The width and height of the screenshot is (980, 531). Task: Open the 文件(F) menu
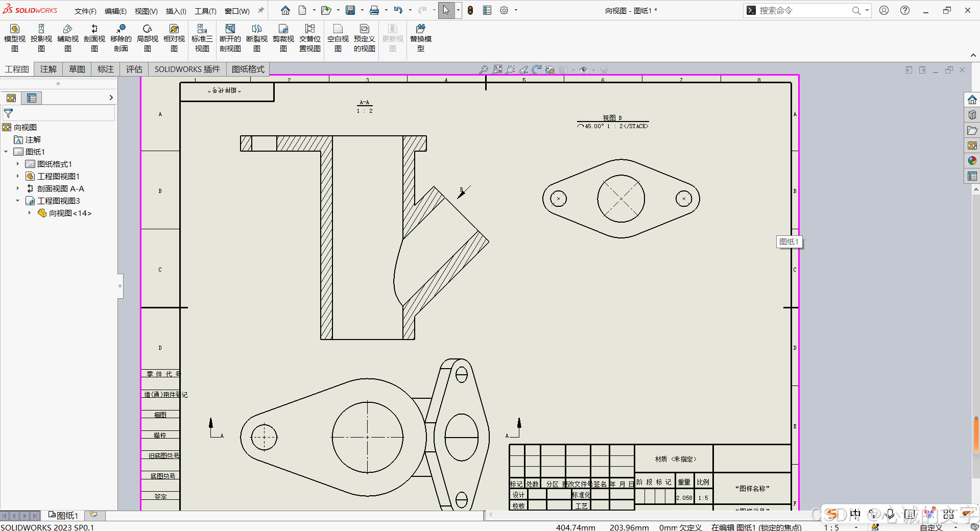[x=85, y=11]
